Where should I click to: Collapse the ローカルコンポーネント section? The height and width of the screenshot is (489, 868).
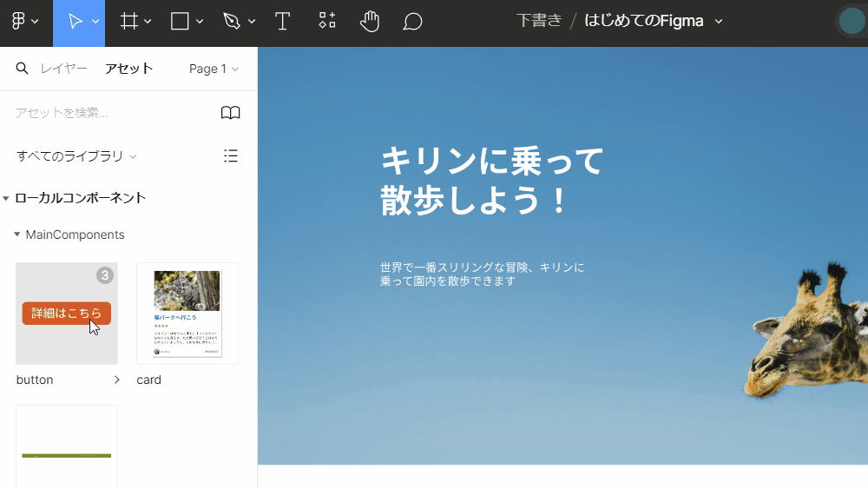(x=6, y=198)
